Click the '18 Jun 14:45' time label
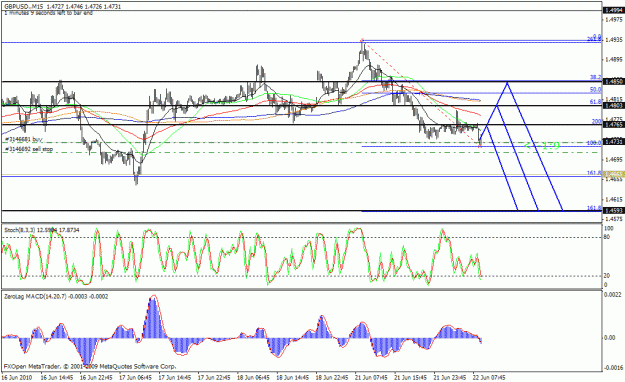This screenshot has height=382, width=625. point(293,377)
